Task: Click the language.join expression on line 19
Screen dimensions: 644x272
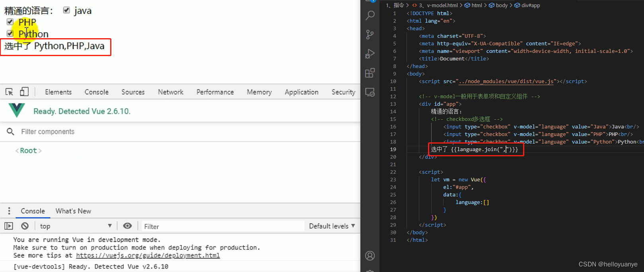Action: (x=484, y=149)
